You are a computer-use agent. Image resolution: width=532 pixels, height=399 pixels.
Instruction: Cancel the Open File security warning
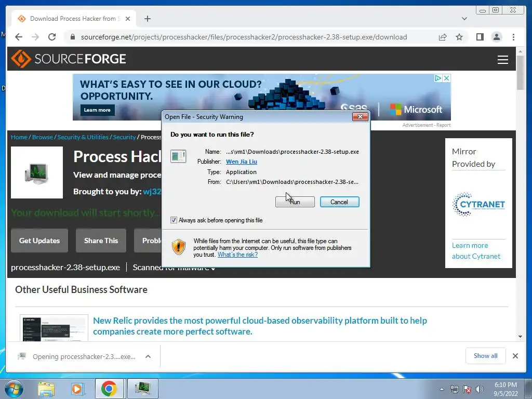click(x=339, y=202)
